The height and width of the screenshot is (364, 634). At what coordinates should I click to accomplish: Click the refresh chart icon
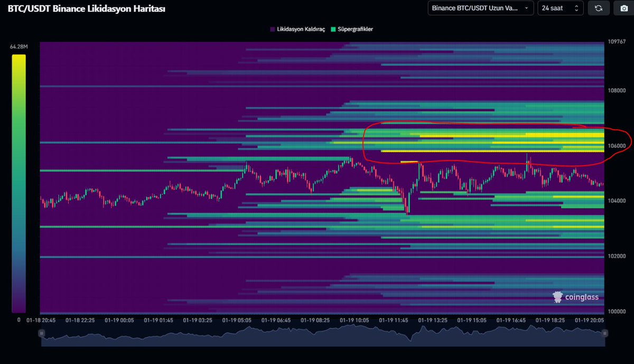pyautogui.click(x=599, y=8)
